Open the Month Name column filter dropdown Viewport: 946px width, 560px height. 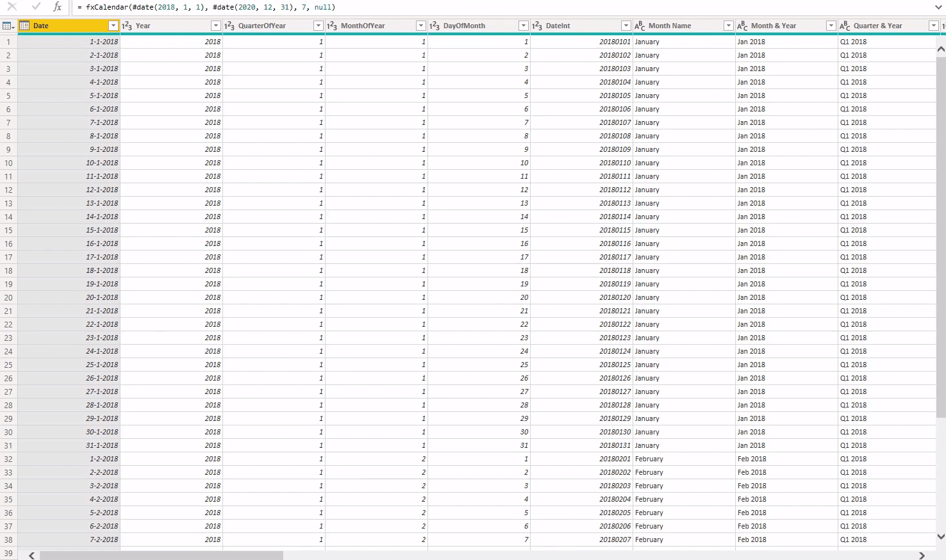point(729,26)
